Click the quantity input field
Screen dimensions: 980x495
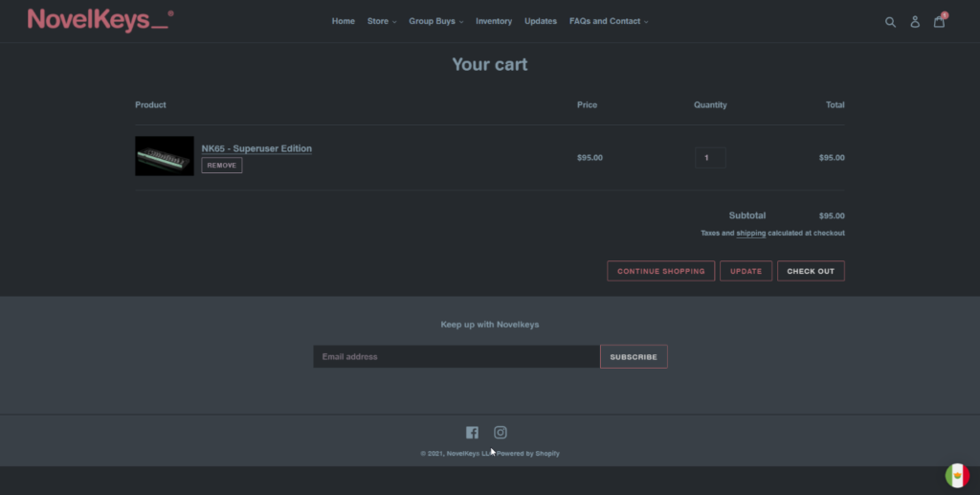point(710,157)
